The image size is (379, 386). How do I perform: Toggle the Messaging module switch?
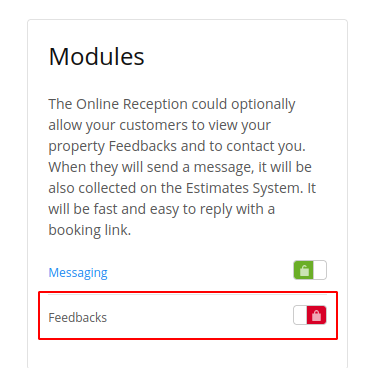(x=310, y=270)
